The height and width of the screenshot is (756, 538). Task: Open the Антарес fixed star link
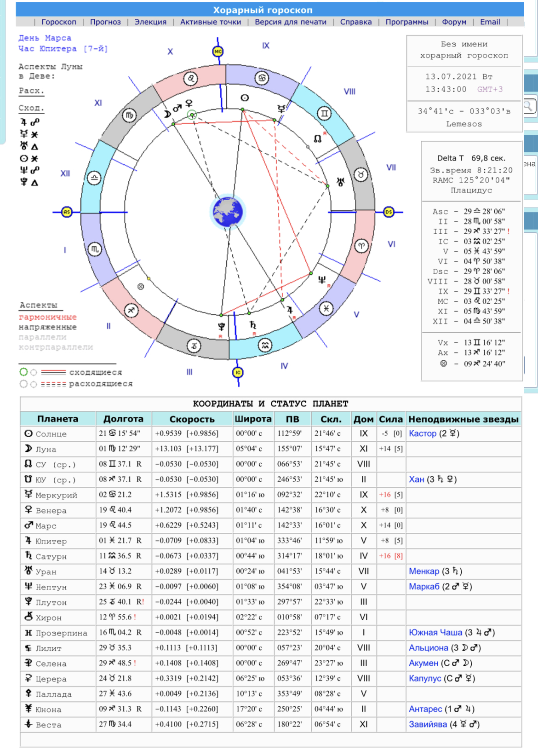click(x=425, y=709)
